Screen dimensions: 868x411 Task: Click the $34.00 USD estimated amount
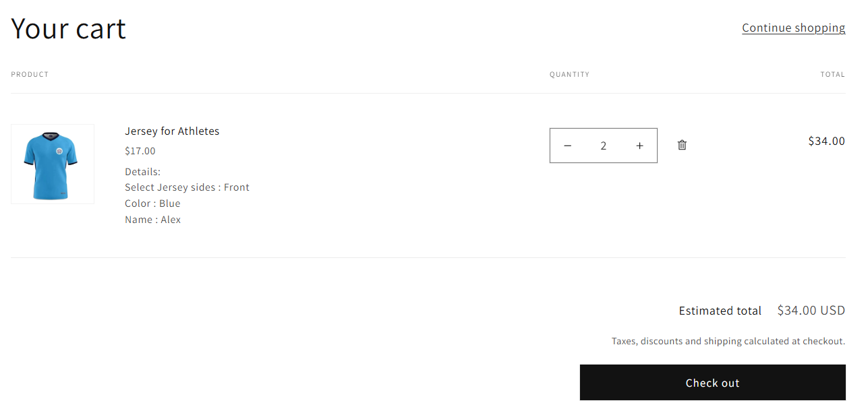click(811, 311)
